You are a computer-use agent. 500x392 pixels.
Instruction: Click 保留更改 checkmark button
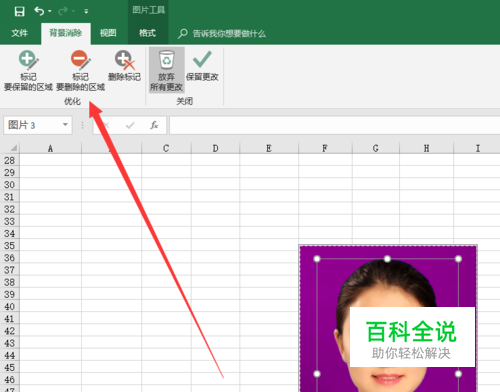click(x=202, y=66)
